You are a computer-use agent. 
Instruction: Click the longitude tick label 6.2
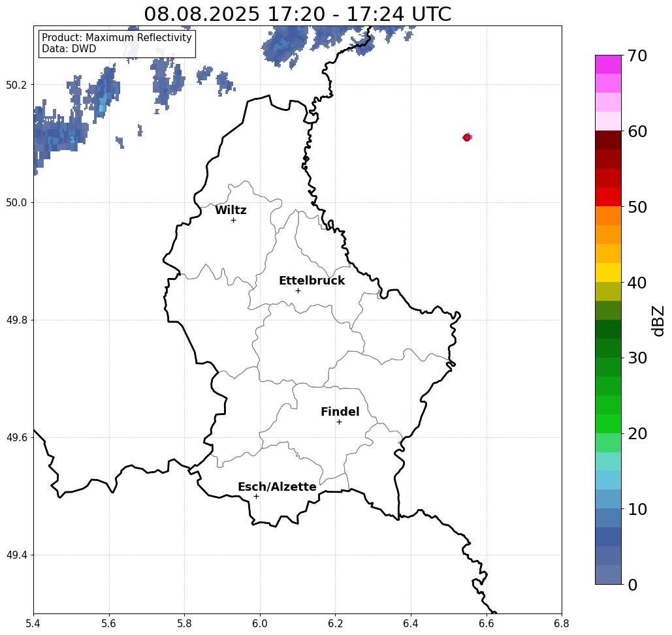pyautogui.click(x=336, y=624)
